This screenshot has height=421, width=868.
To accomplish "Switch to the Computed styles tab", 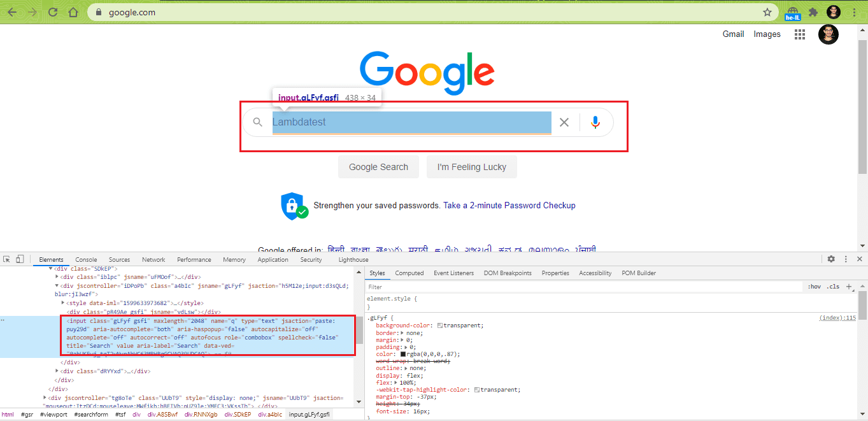I will (409, 273).
